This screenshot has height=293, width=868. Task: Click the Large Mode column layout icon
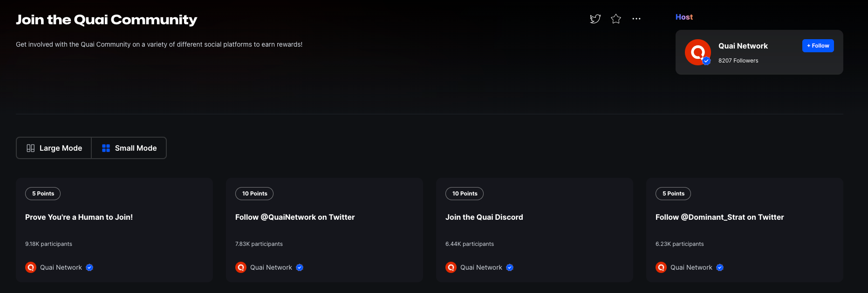tap(31, 148)
